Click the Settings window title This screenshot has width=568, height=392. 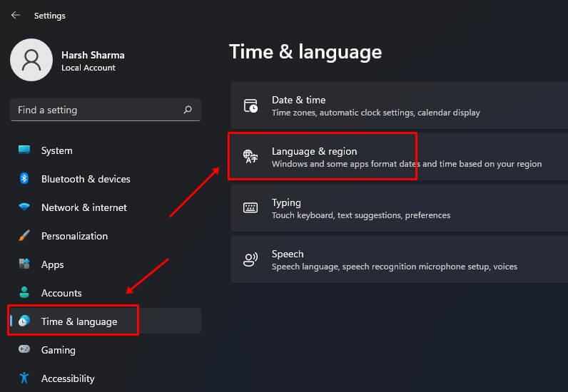tap(50, 16)
